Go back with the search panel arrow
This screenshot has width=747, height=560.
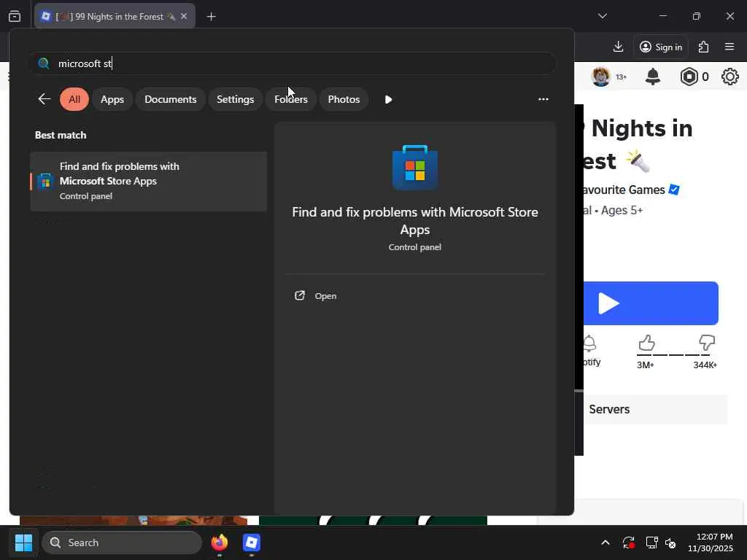44,99
